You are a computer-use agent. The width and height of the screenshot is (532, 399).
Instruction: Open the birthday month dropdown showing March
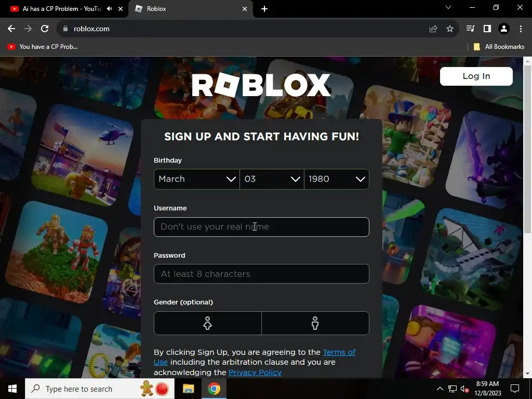coord(197,179)
